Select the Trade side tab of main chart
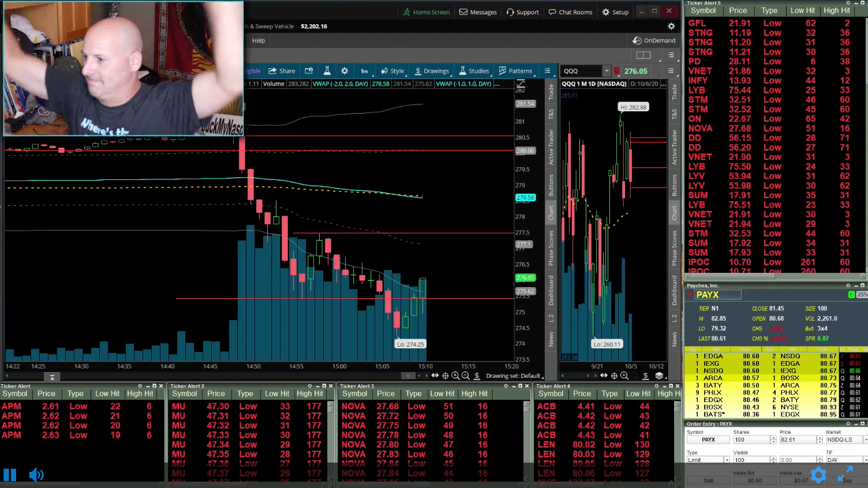This screenshot has height=488, width=868. coord(551,91)
